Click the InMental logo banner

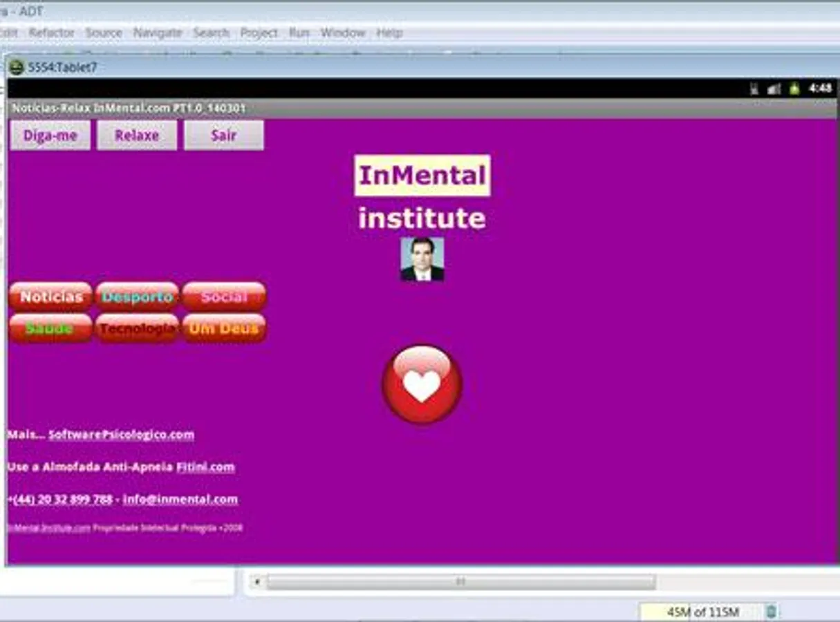click(x=422, y=176)
